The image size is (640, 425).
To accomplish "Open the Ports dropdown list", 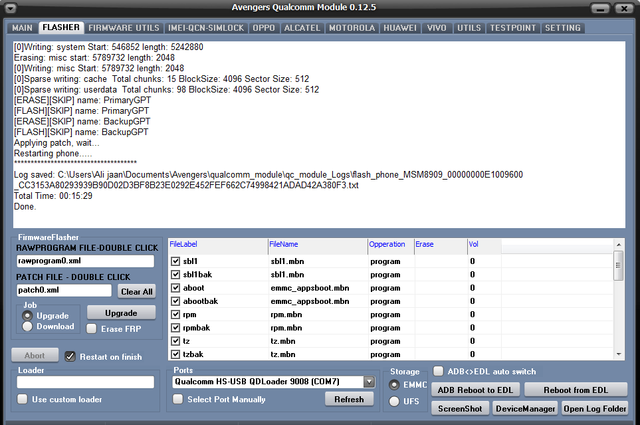I will click(x=369, y=382).
